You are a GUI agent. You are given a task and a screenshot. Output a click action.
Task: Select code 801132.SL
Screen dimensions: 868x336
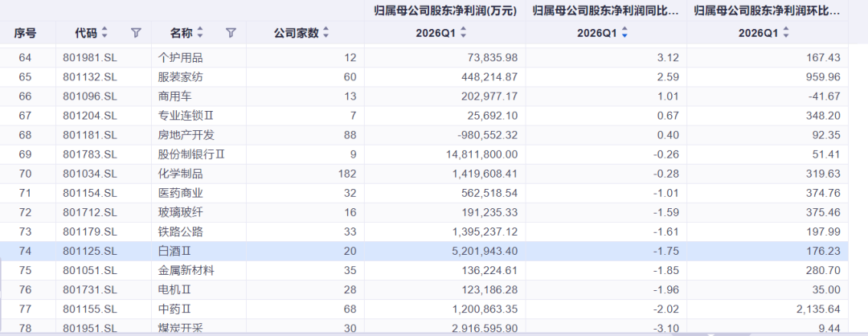click(90, 77)
